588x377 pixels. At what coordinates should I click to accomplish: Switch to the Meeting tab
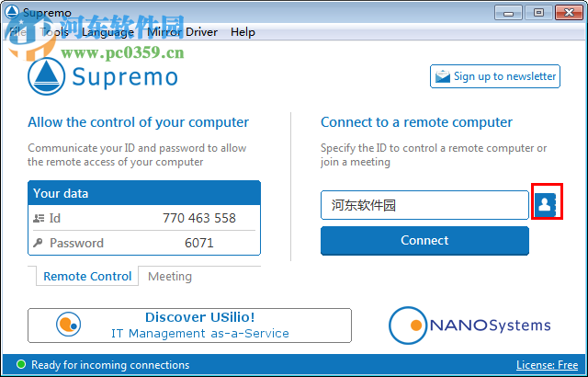pos(170,277)
